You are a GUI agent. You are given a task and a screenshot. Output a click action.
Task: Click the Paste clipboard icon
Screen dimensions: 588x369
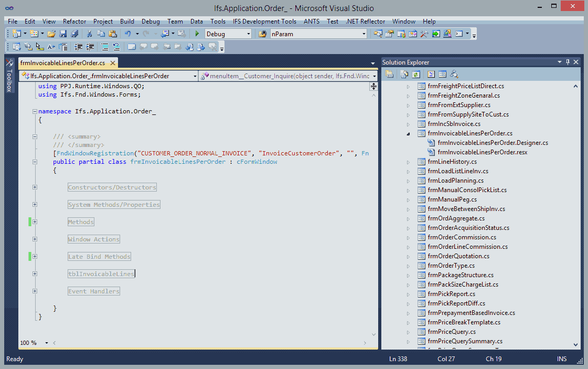click(112, 34)
